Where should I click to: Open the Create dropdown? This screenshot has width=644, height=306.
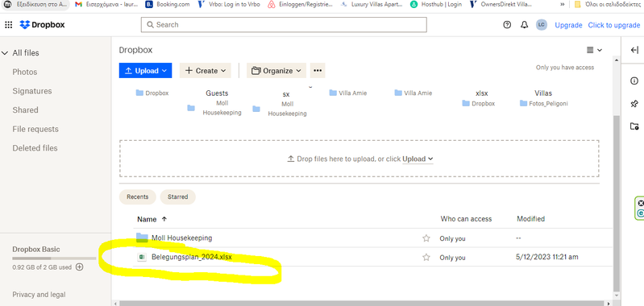coord(206,71)
